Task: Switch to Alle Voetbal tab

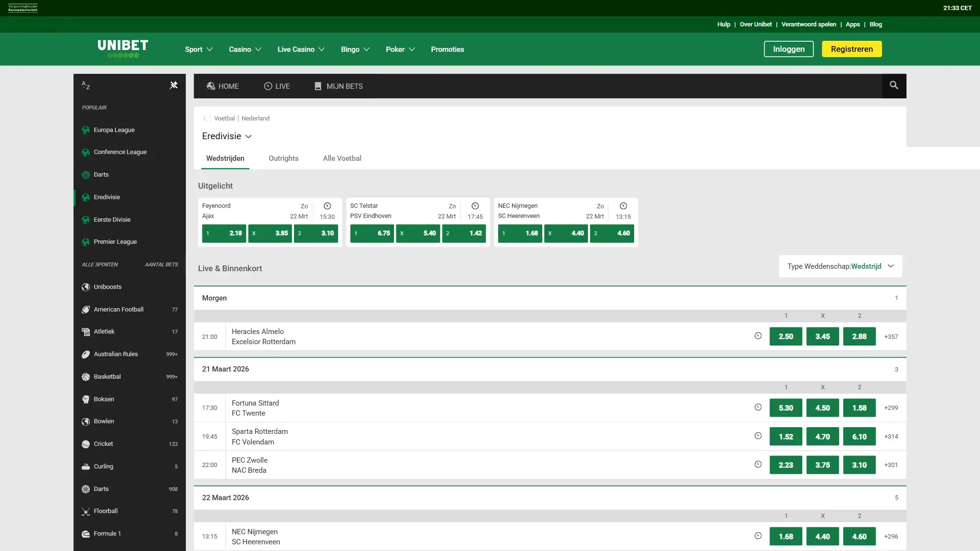Action: (x=342, y=158)
